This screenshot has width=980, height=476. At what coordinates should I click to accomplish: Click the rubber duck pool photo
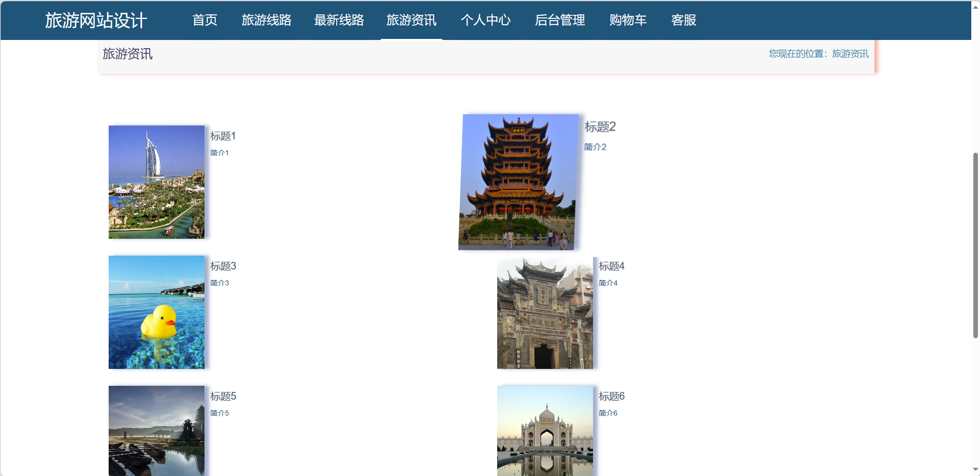[x=156, y=312]
